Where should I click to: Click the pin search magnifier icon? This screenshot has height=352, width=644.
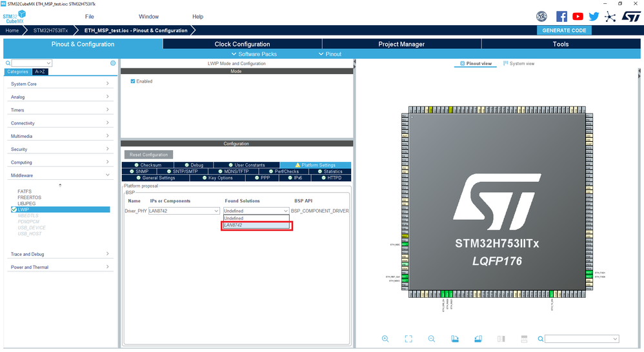541,339
